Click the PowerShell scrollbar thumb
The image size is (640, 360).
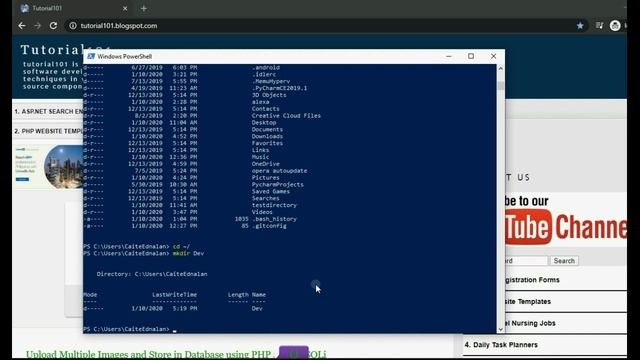coord(501,85)
